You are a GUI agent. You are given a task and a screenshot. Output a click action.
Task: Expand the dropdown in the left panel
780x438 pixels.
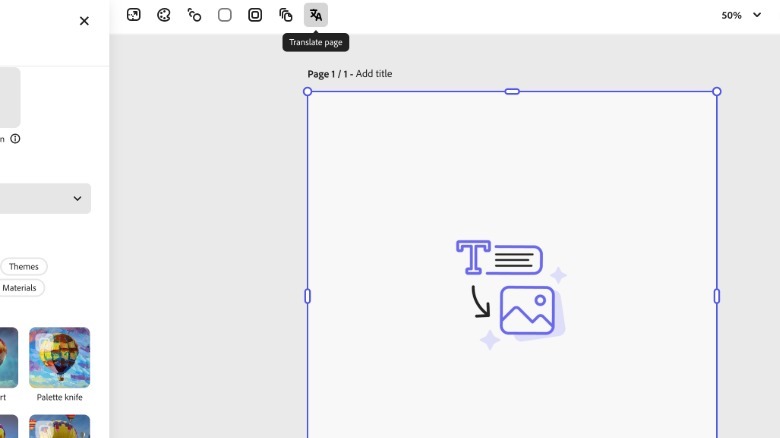[x=77, y=198]
